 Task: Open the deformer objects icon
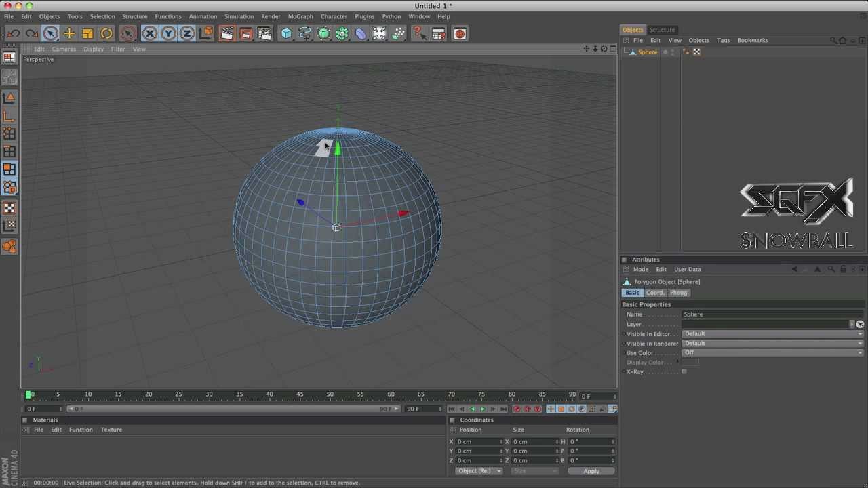tap(361, 33)
